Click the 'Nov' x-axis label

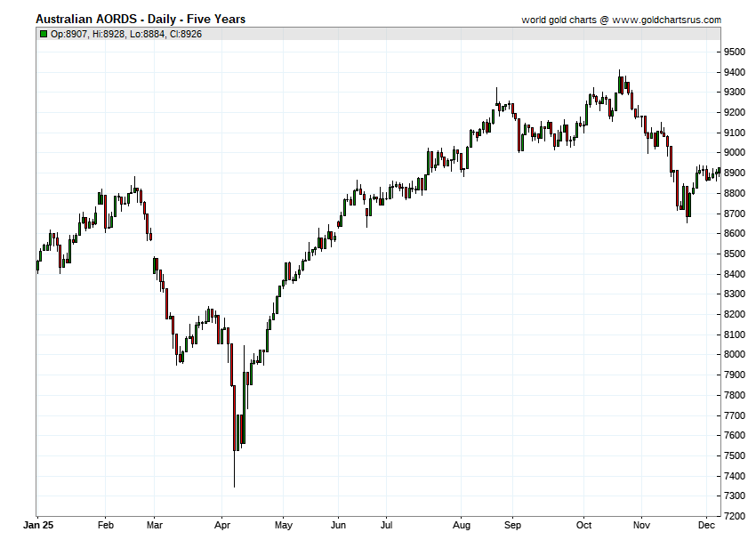tap(641, 525)
